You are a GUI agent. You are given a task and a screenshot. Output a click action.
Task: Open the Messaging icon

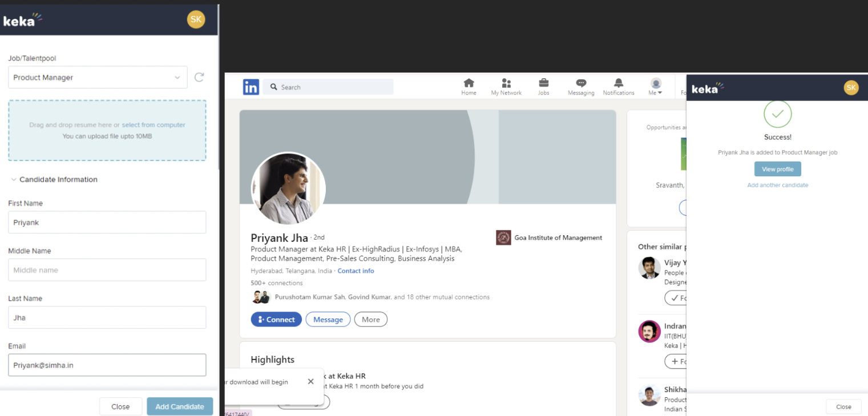[x=580, y=83]
